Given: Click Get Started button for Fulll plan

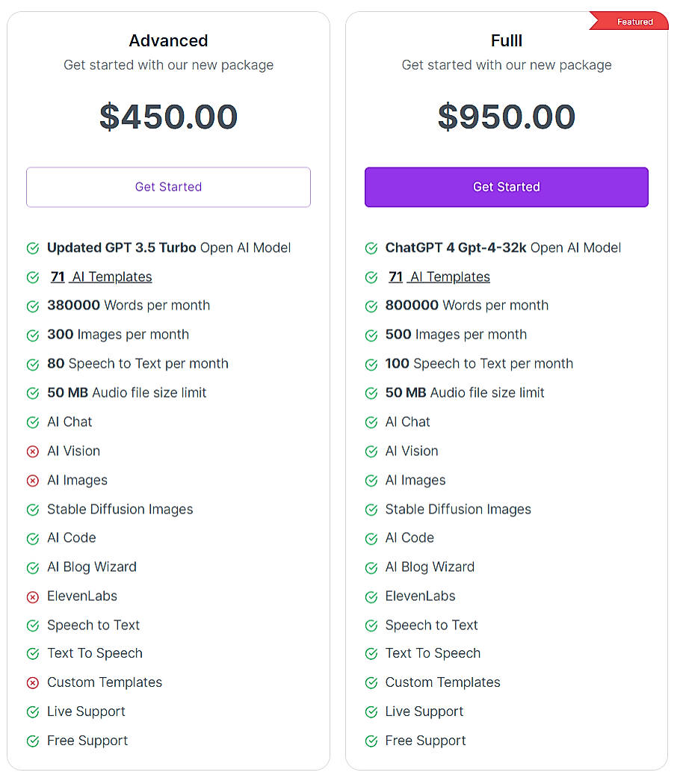Looking at the screenshot, I should click(x=506, y=187).
